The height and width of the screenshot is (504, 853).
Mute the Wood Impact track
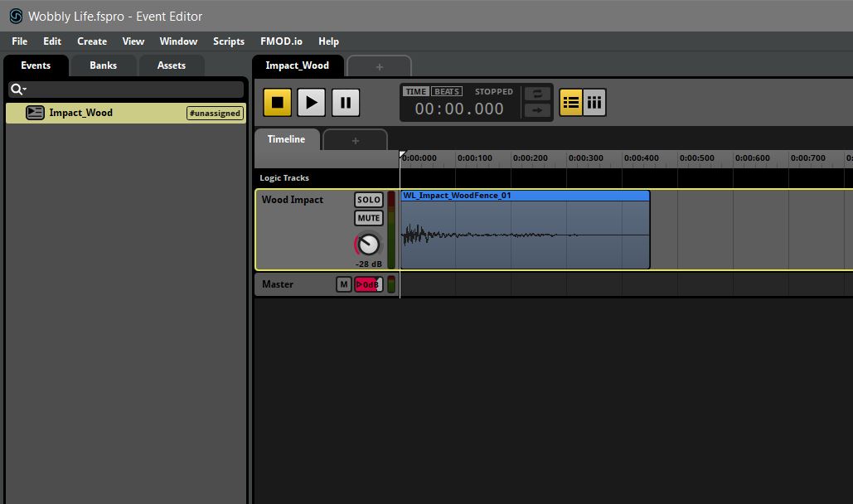(369, 218)
